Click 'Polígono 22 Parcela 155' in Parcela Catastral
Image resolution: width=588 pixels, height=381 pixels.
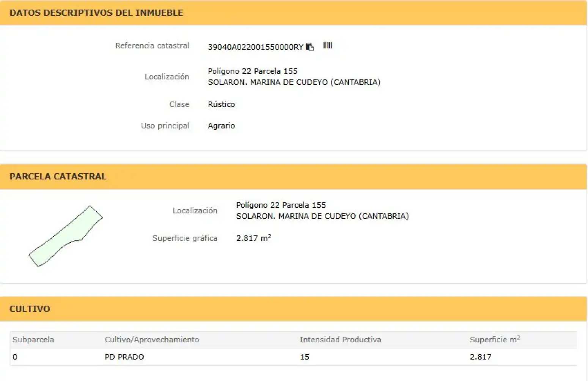click(x=281, y=205)
